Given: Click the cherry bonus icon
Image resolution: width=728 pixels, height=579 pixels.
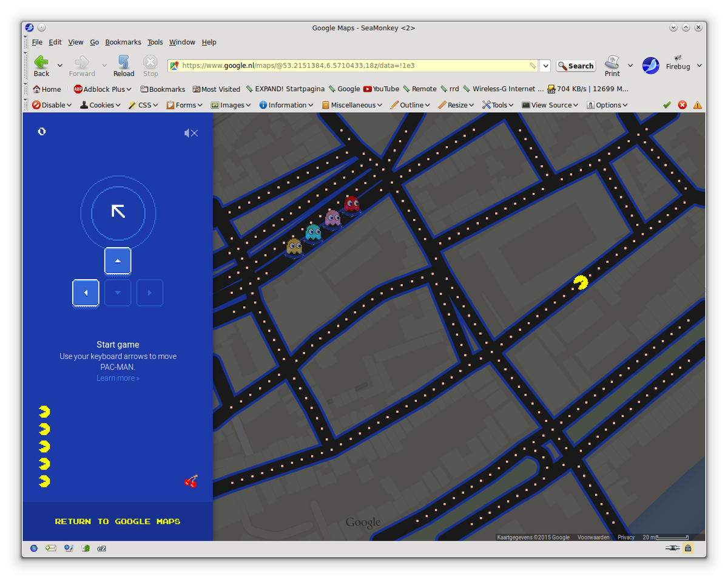Looking at the screenshot, I should tap(190, 481).
